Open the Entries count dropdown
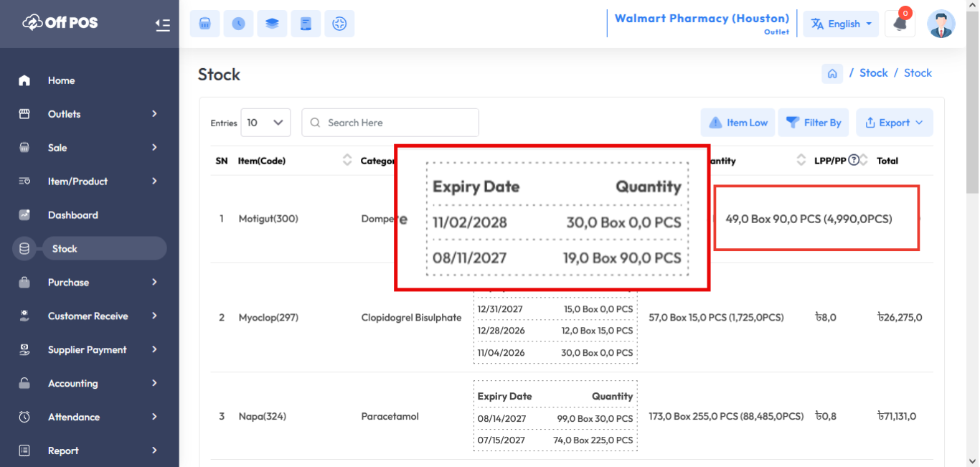This screenshot has width=980, height=467. click(265, 123)
